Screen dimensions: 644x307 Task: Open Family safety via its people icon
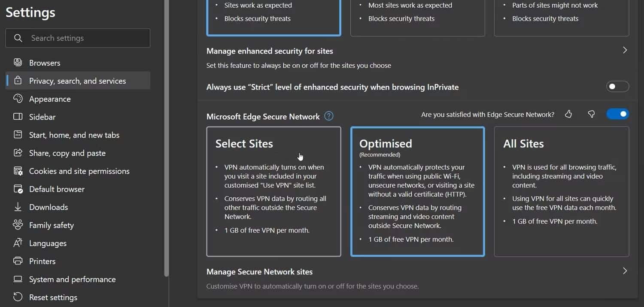coord(18,225)
